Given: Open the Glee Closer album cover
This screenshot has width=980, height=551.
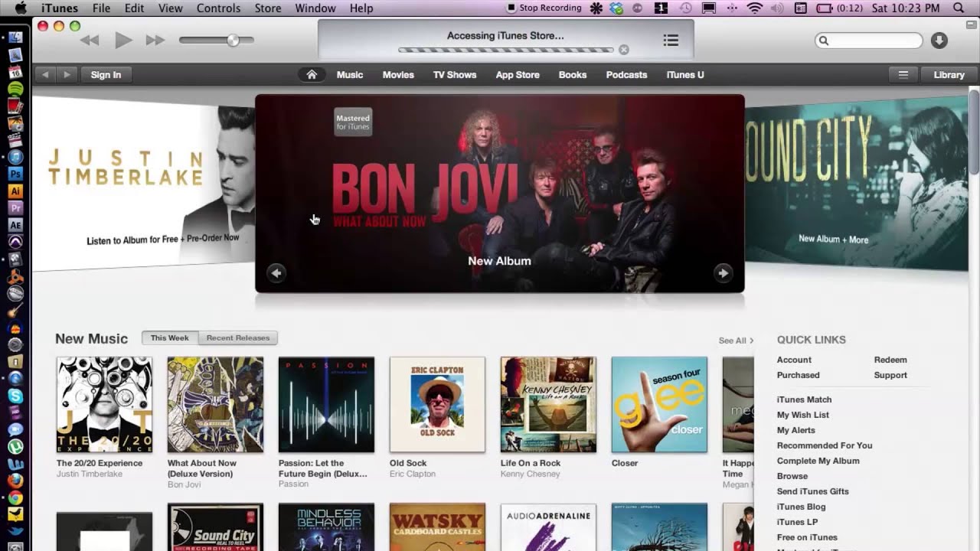Looking at the screenshot, I should click(659, 405).
